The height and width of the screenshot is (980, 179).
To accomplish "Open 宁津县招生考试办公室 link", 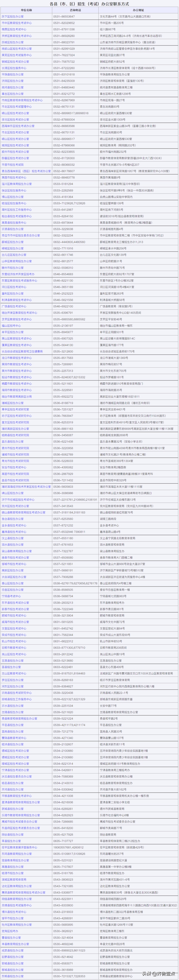I will (16, 770).
